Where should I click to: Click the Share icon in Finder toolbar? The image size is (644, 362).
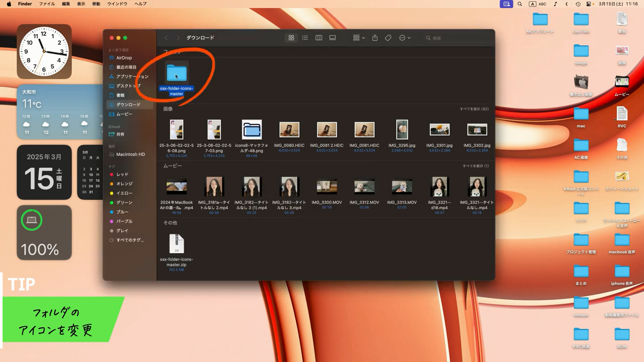(x=375, y=38)
